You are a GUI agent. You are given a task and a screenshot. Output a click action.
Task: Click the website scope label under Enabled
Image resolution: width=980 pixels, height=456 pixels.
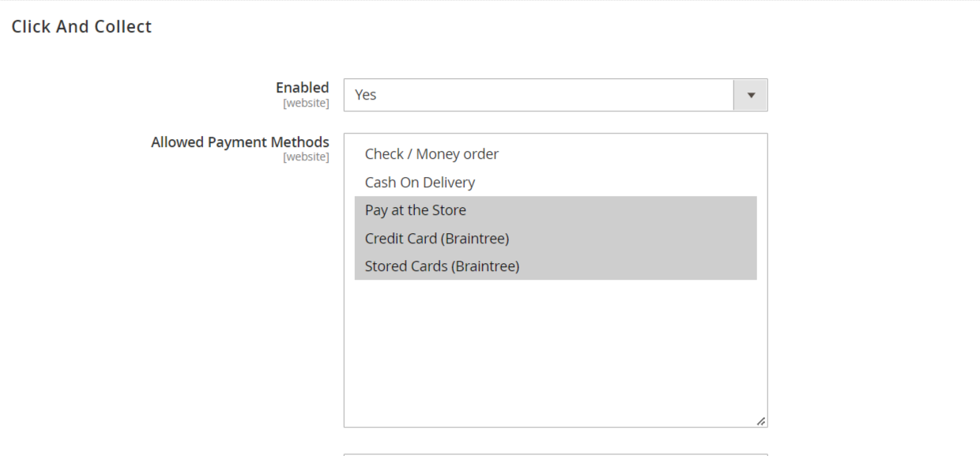tap(306, 103)
